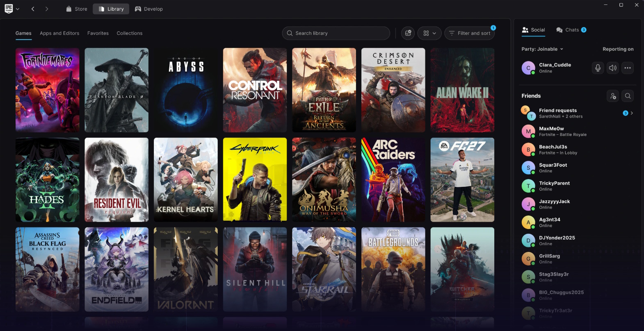The width and height of the screenshot is (644, 331).
Task: Open the Favorites tab
Action: click(x=98, y=33)
